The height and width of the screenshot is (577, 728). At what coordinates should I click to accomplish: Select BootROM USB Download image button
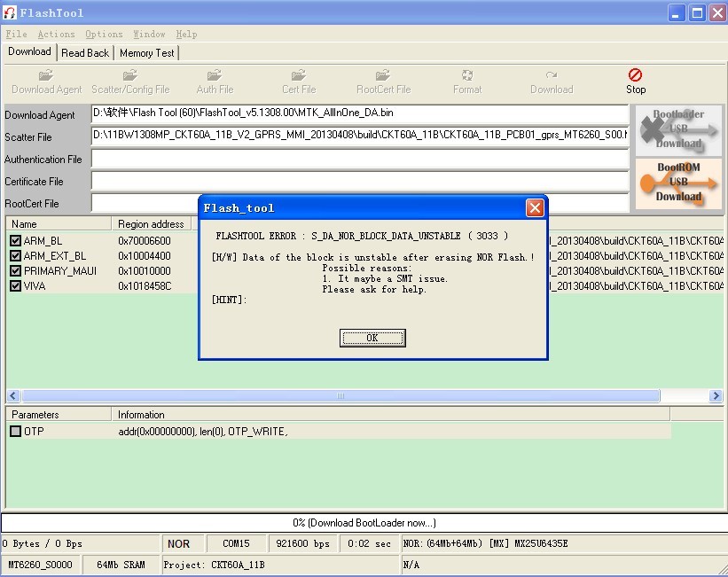click(x=678, y=183)
